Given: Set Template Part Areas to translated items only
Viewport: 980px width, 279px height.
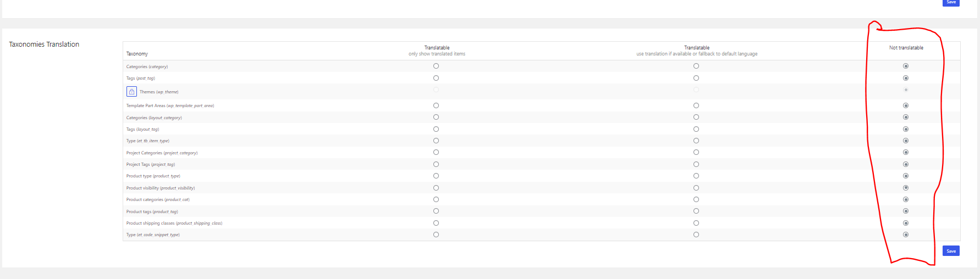Looking at the screenshot, I should 436,105.
